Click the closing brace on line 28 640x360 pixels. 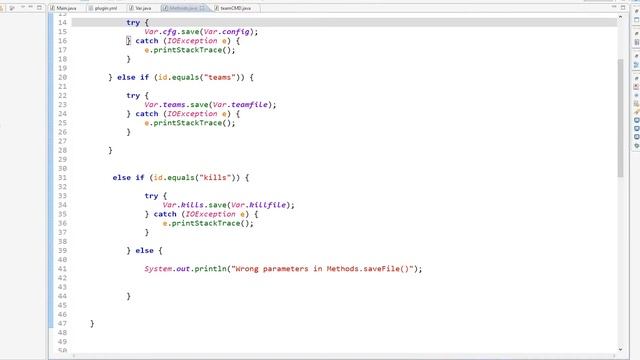110,150
